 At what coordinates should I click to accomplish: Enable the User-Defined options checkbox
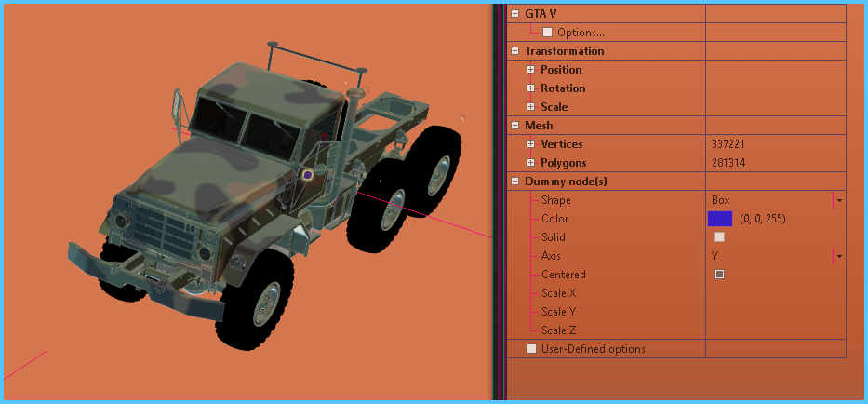point(532,349)
